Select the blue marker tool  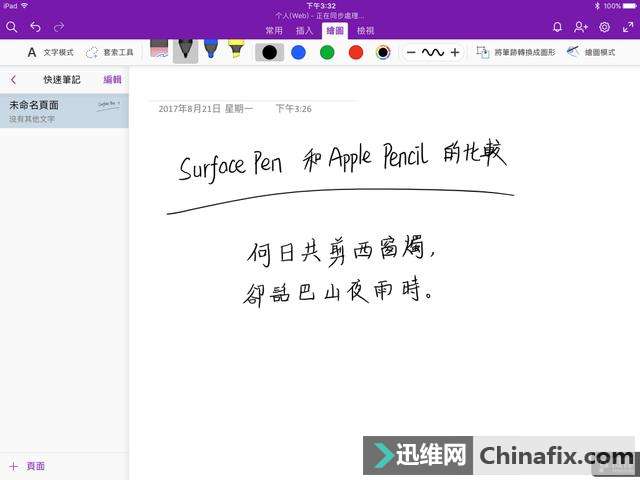pyautogui.click(x=211, y=49)
